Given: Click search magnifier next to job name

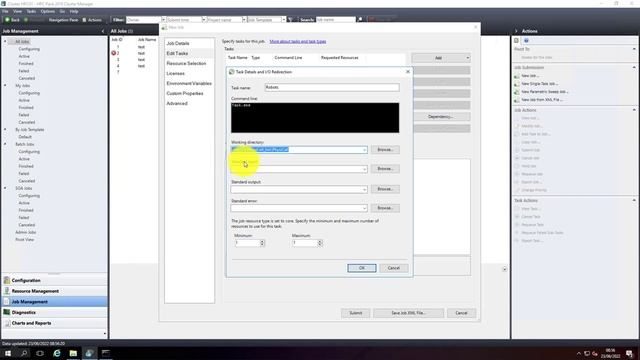Looking at the screenshot, I should click(x=360, y=20).
